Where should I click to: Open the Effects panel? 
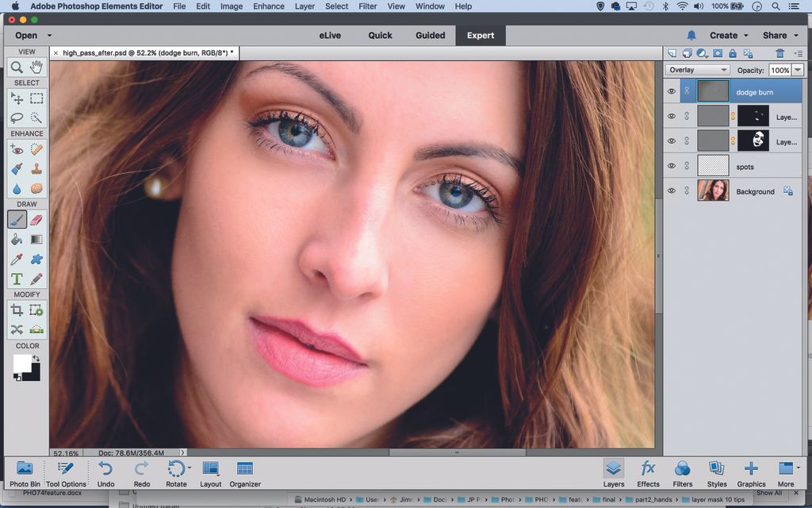648,472
